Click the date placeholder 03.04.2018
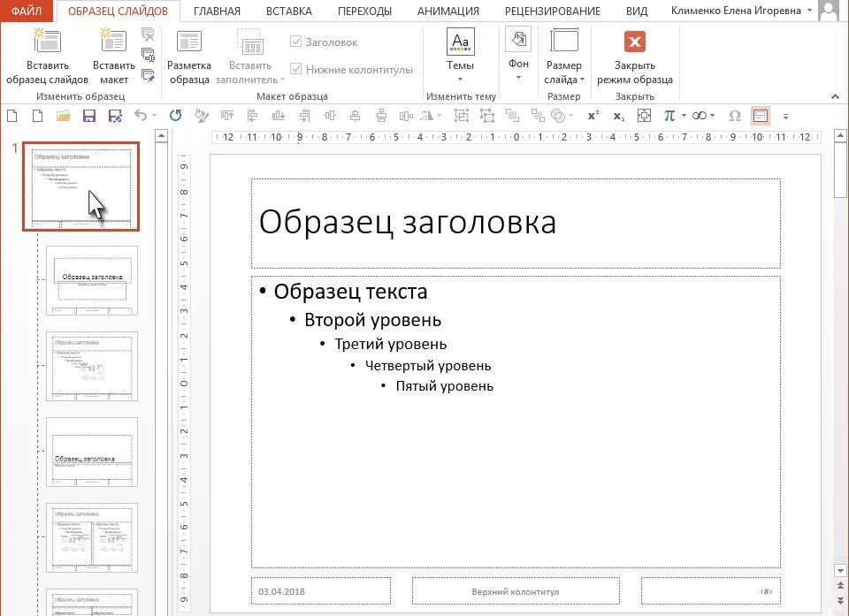 [320, 591]
